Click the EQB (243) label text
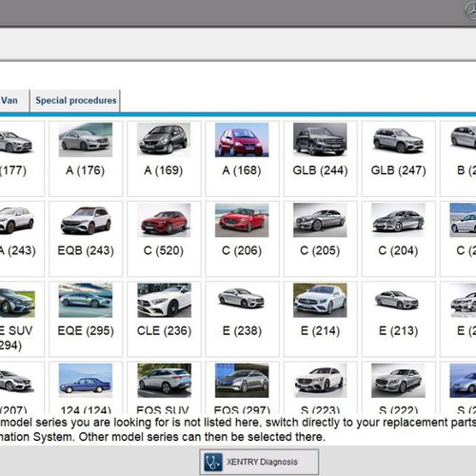476x476 pixels. (86, 250)
